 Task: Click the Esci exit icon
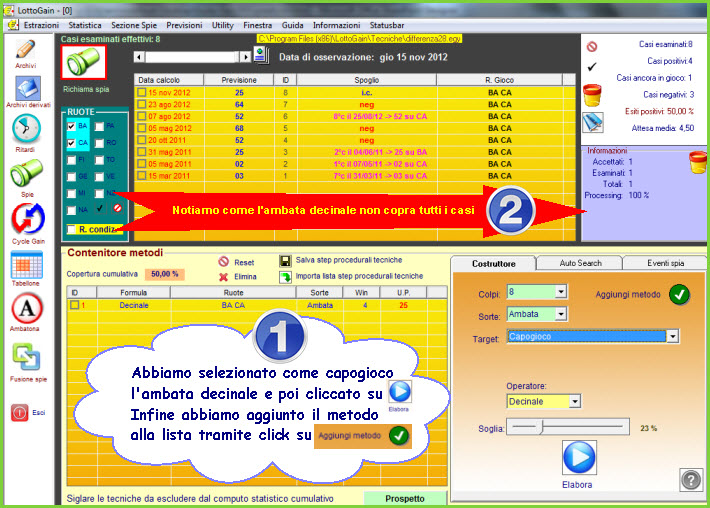click(x=19, y=412)
